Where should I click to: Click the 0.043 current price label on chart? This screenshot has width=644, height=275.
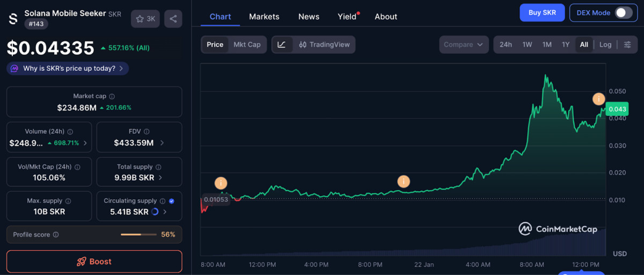click(617, 109)
